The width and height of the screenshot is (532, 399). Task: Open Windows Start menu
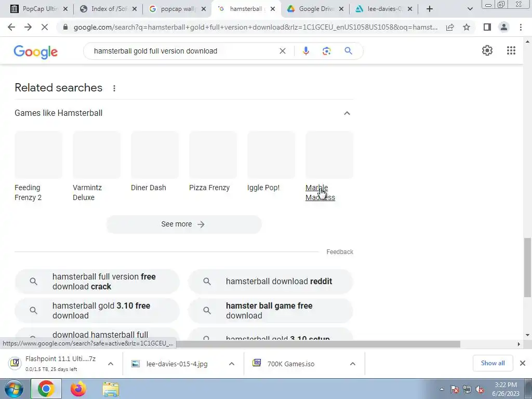click(14, 389)
